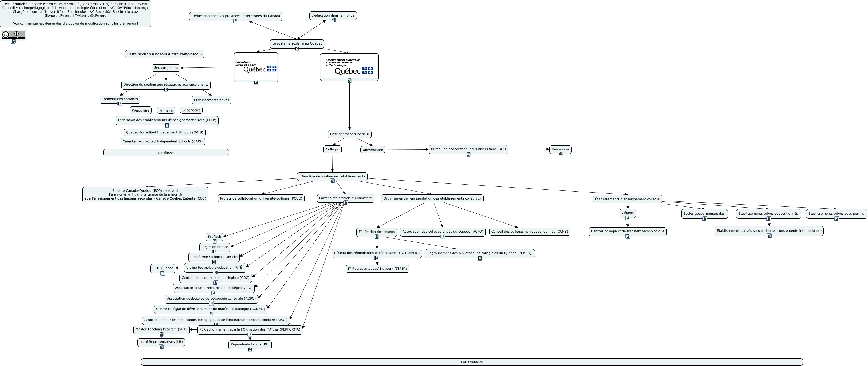Open resource icon under Répondants locaux (RL)
Image resolution: width=868 pixels, height=366 pixels.
tap(250, 349)
